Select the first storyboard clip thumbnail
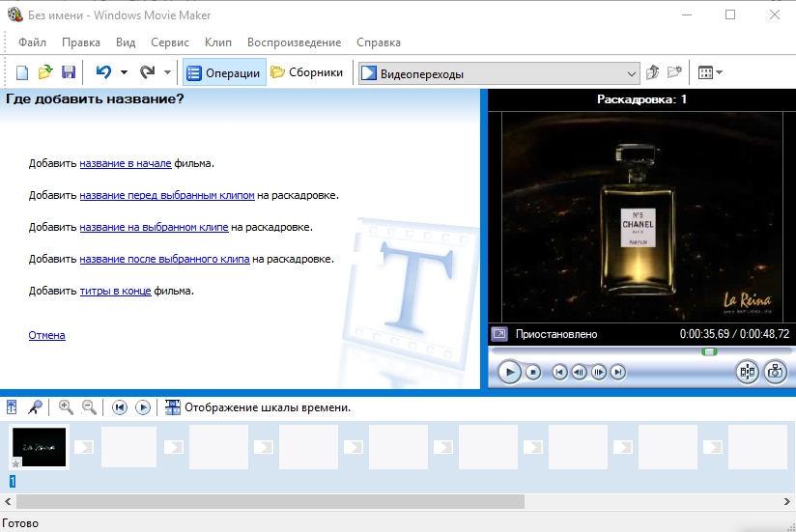The height and width of the screenshot is (532, 796). [39, 447]
